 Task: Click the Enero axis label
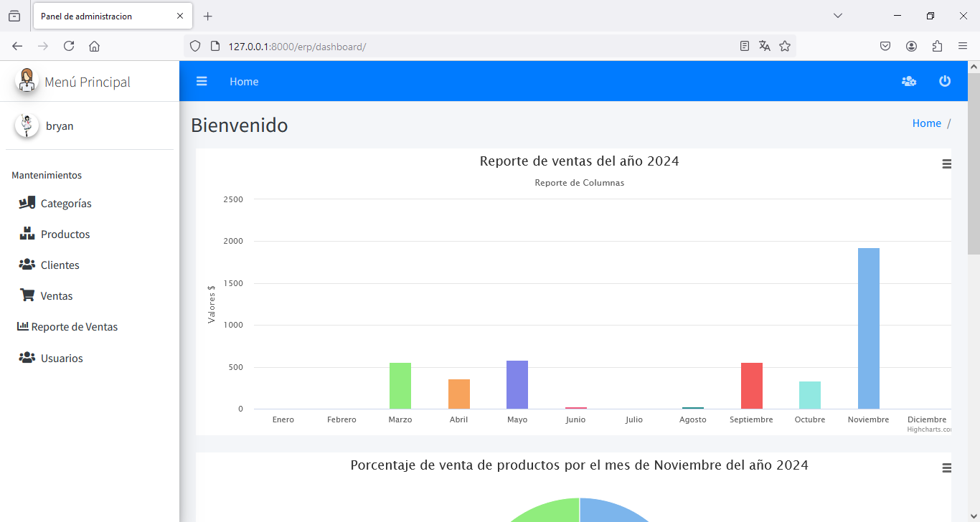point(283,419)
